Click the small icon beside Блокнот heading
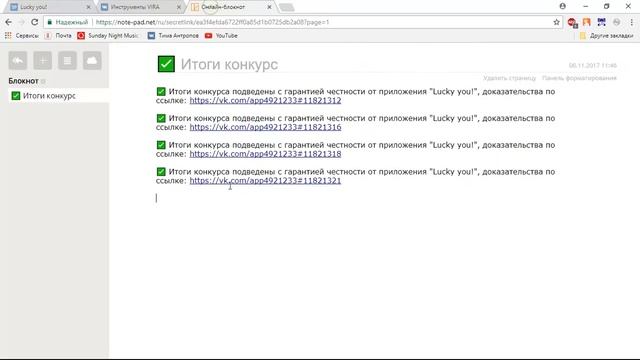This screenshot has height=360, width=640. [43, 81]
